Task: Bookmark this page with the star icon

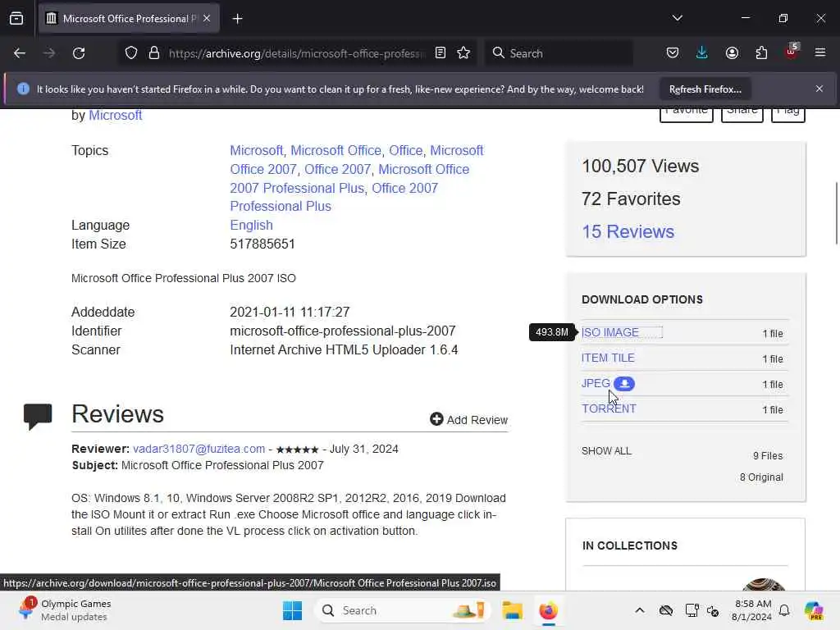Action: coord(464,53)
